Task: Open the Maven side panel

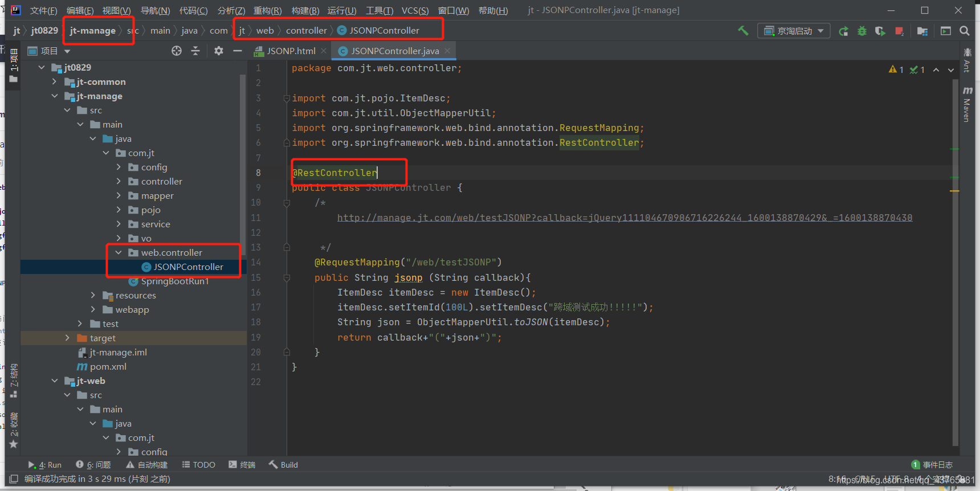Action: 967,104
